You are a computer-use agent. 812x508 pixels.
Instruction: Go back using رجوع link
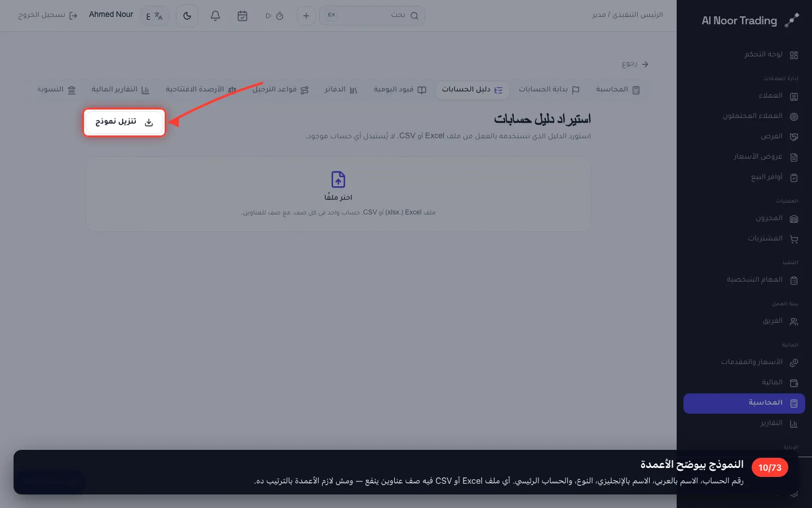pos(635,64)
